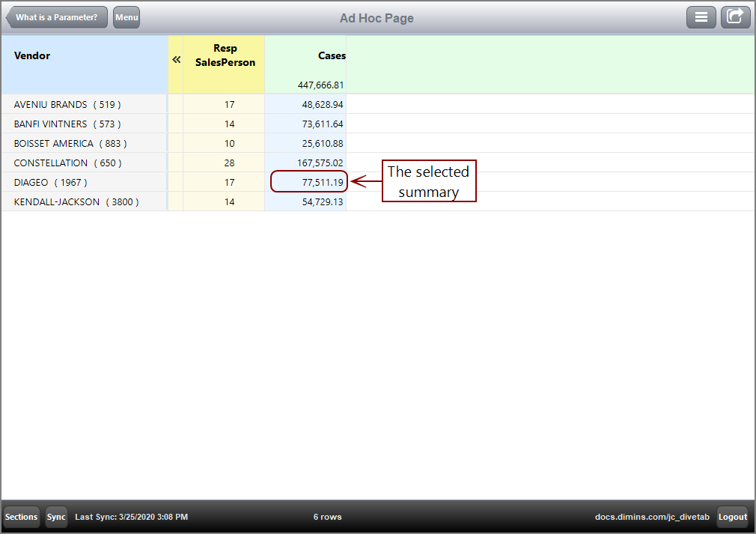The image size is (756, 534).
Task: Sort by the Cases column header
Action: [x=332, y=55]
